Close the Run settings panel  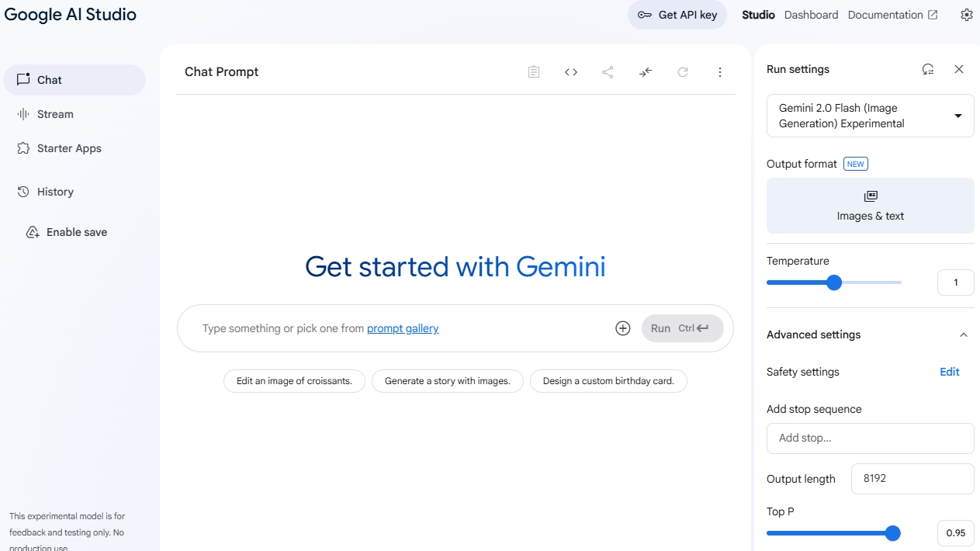pos(959,69)
